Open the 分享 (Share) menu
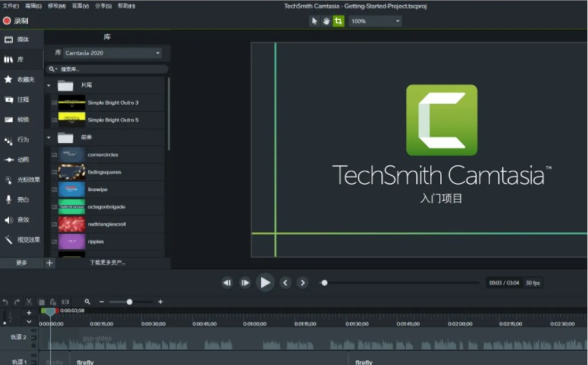The image size is (588, 365). [103, 6]
